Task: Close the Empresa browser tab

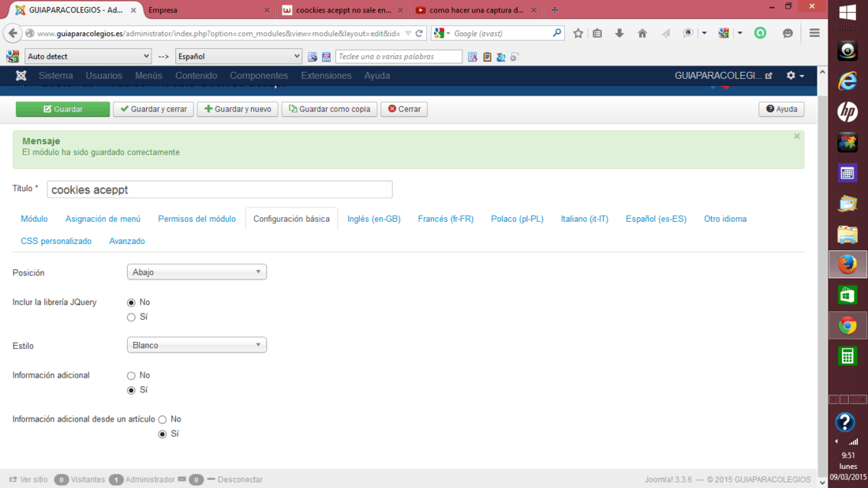Action: coord(267,10)
